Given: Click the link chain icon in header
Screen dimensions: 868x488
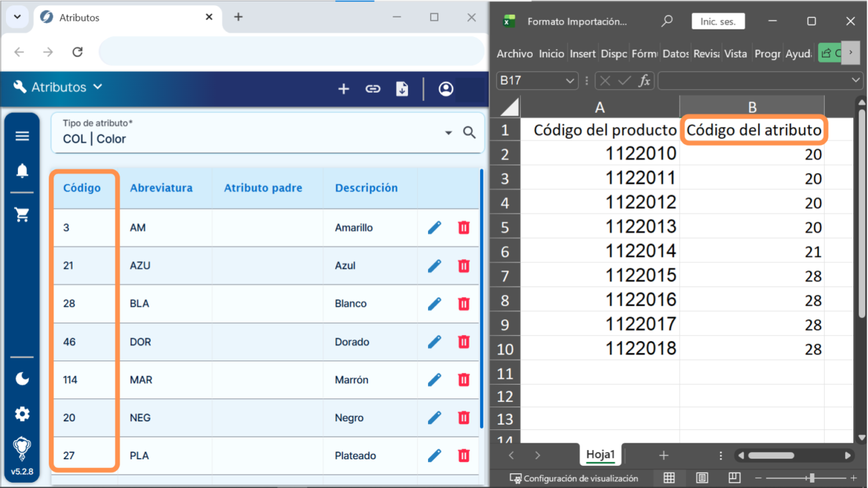Looking at the screenshot, I should 373,89.
